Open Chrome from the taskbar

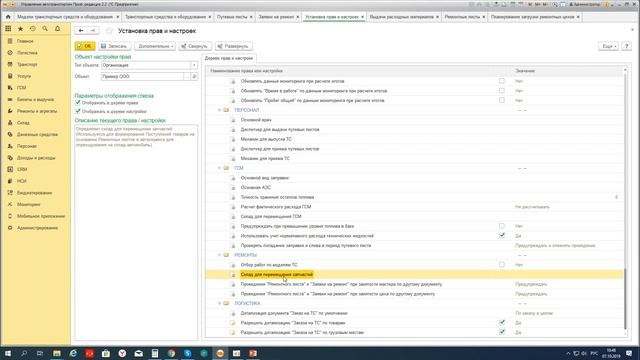coord(171,353)
